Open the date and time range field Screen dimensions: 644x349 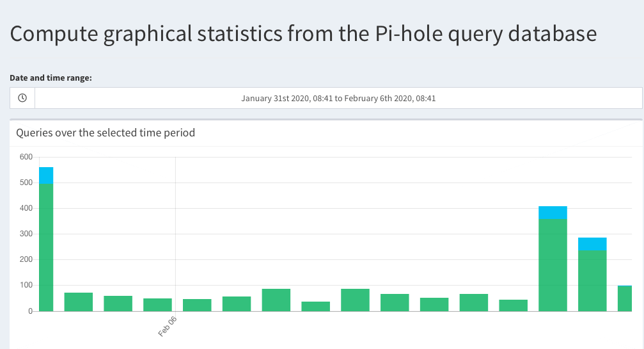click(x=338, y=98)
